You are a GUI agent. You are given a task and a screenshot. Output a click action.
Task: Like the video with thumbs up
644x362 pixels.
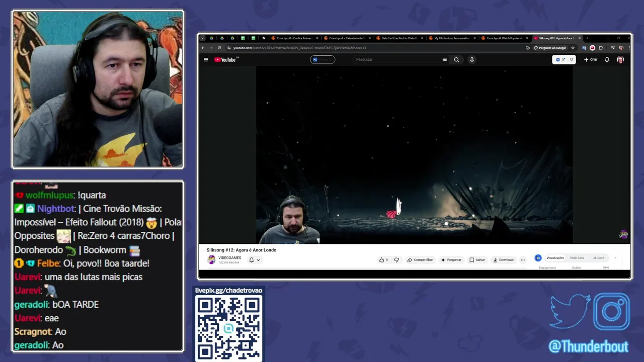pyautogui.click(x=383, y=260)
